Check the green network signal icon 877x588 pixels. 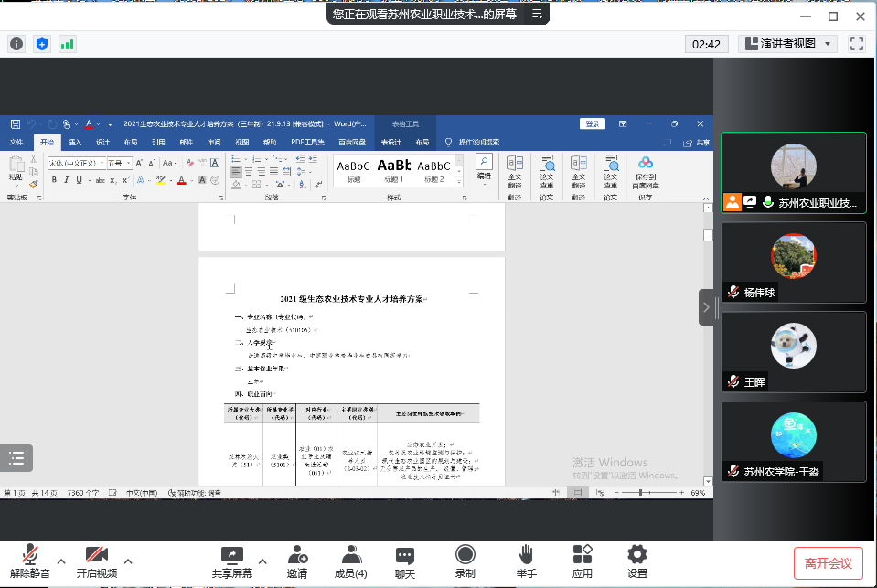(67, 44)
